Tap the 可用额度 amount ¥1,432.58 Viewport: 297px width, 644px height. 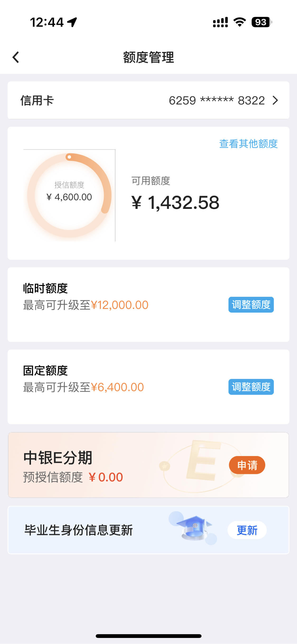click(x=175, y=203)
